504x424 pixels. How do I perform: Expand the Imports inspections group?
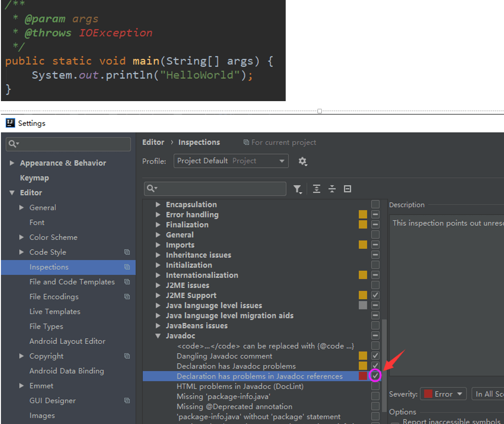158,245
